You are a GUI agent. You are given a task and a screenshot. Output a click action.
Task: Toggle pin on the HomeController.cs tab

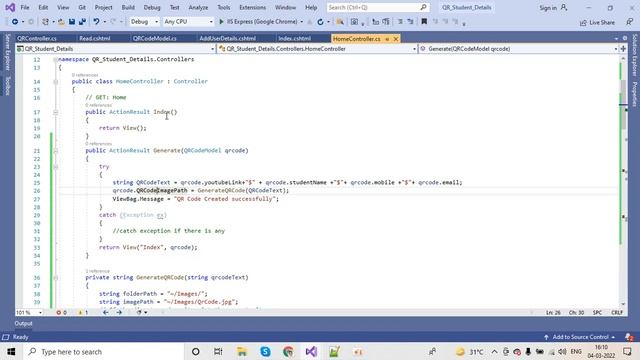pos(387,39)
